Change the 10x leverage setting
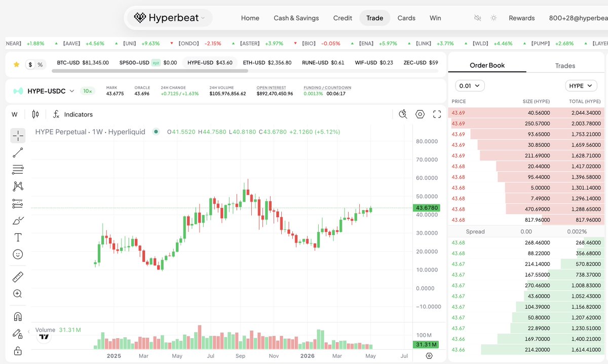Image resolution: width=608 pixels, height=364 pixels. 88,91
